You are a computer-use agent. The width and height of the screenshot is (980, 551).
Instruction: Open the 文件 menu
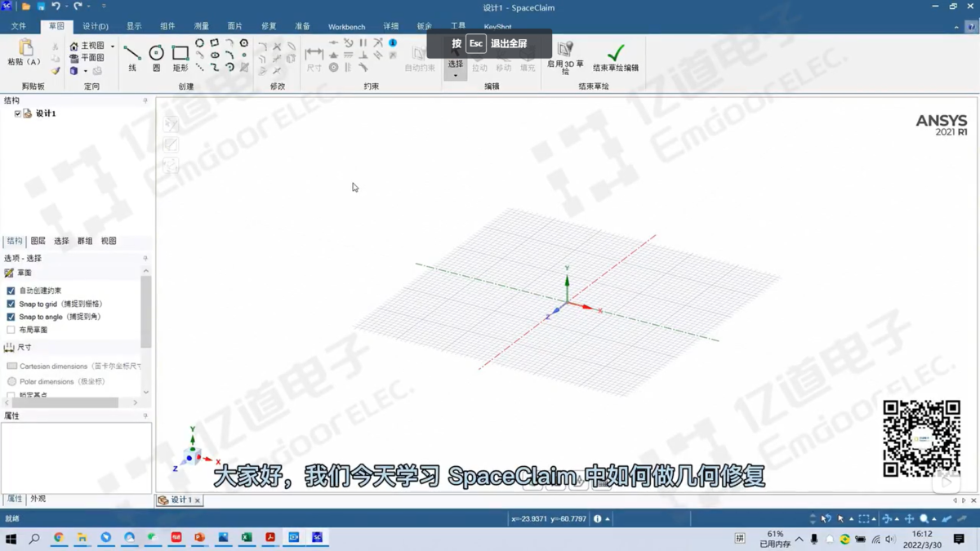point(18,26)
